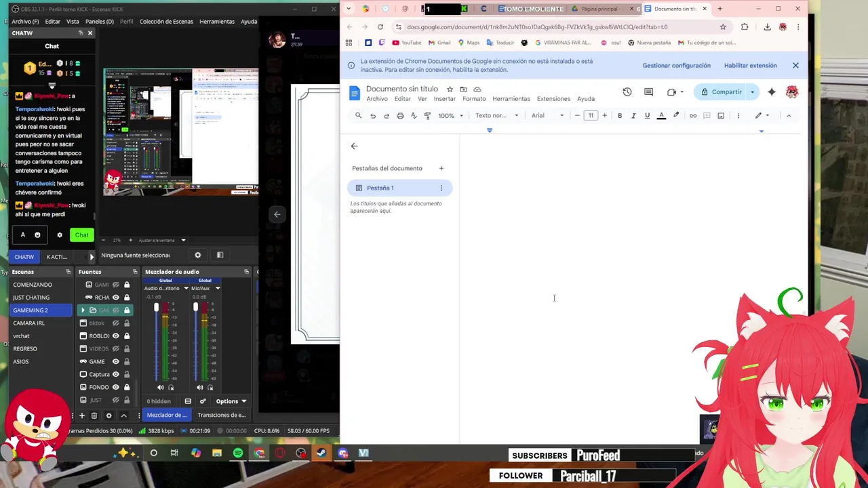The image size is (868, 488).
Task: Hide the Captura source
Action: point(115,374)
